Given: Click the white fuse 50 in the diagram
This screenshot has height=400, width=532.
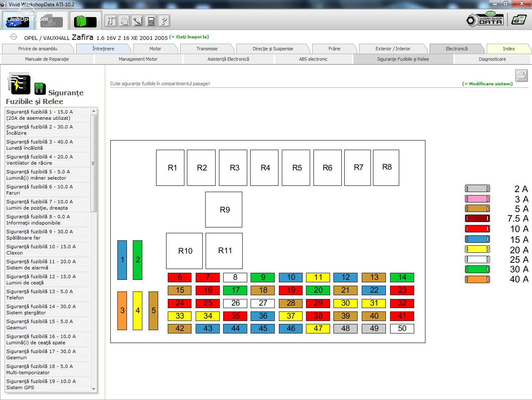Looking at the screenshot, I should (x=402, y=328).
